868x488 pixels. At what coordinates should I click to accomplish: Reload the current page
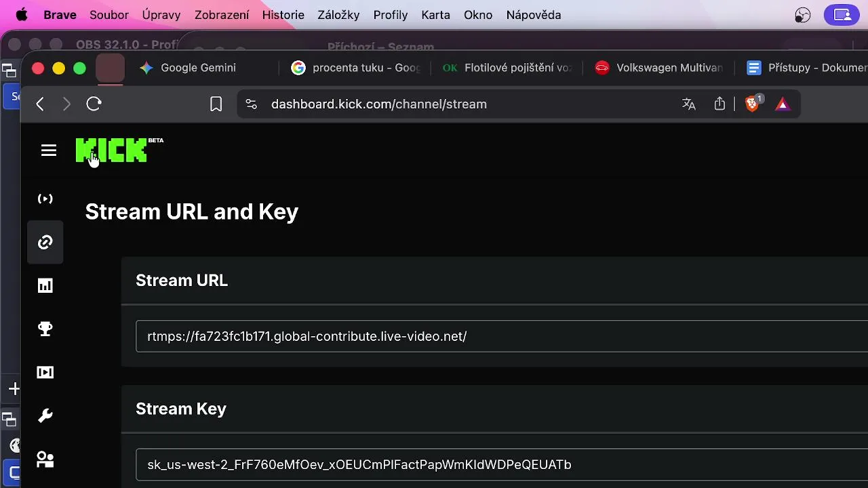point(94,104)
